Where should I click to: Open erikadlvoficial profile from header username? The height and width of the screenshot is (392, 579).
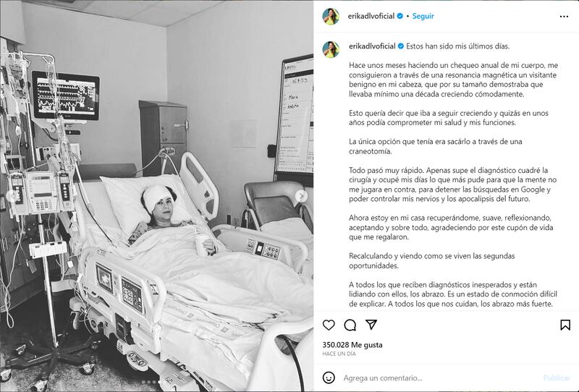tap(371, 16)
